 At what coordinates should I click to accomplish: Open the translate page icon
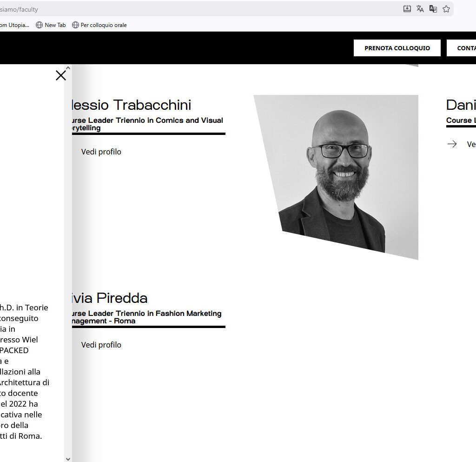(420, 9)
